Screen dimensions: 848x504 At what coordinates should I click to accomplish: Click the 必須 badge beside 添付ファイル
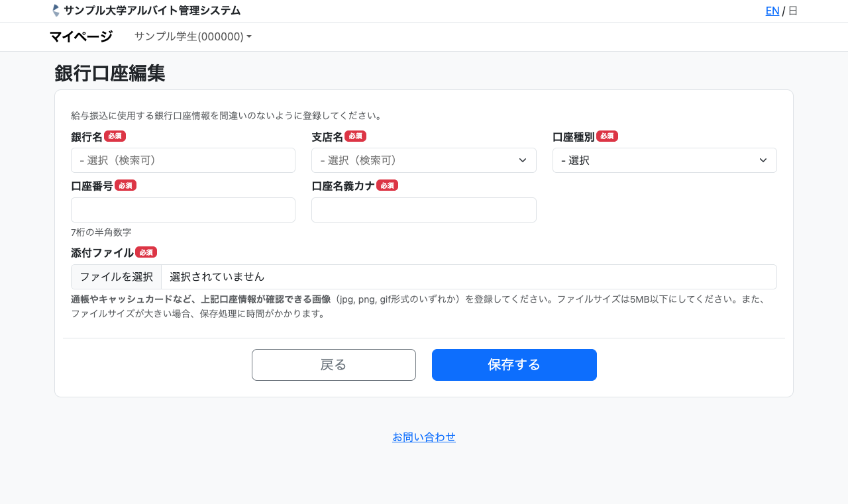coord(146,252)
